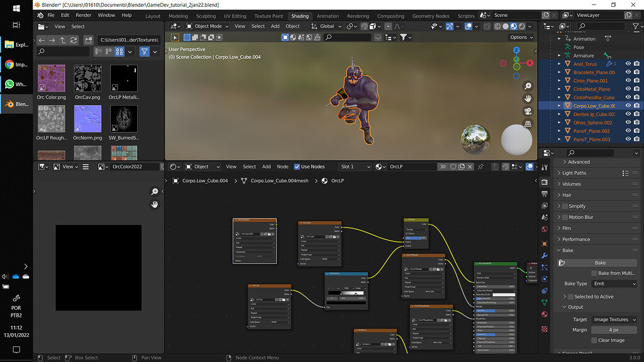
Task: Toggle the Clear Image checkbox
Action: (594, 340)
